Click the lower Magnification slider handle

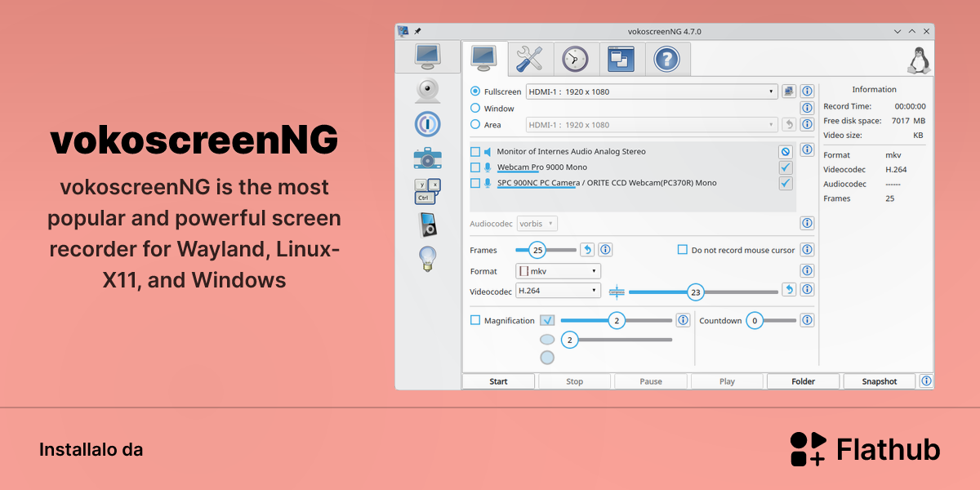[x=570, y=340]
